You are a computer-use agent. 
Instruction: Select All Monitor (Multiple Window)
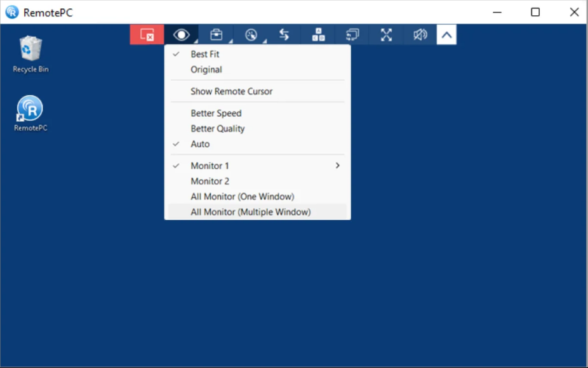coord(250,212)
